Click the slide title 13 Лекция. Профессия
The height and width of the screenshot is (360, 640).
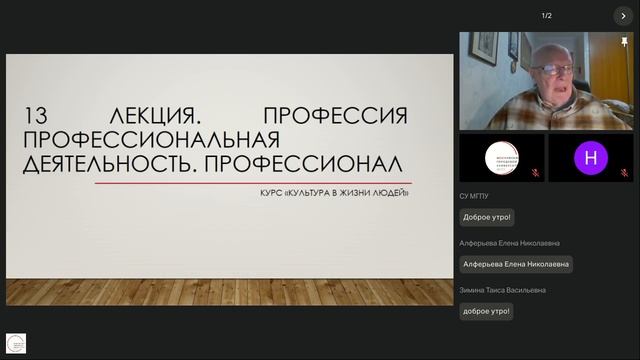click(215, 140)
